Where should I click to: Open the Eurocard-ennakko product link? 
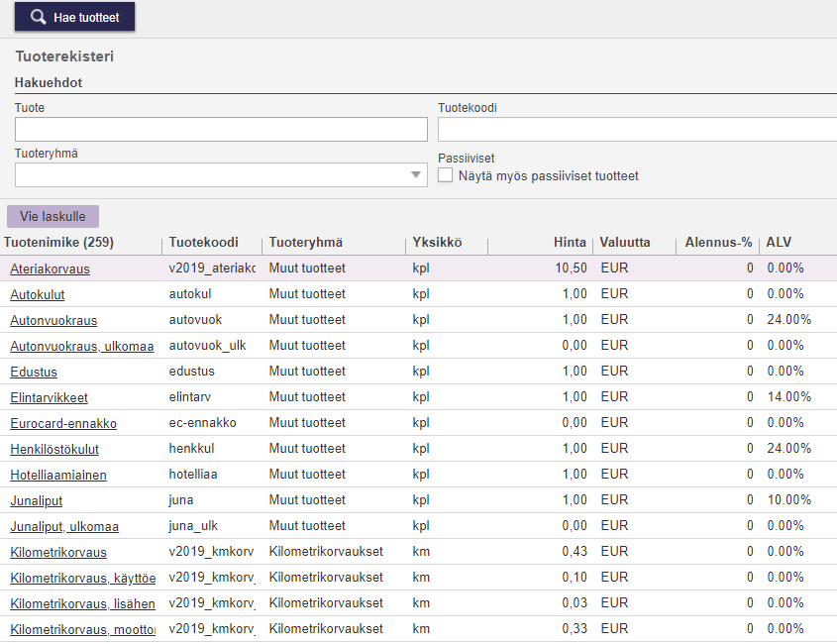coord(63,423)
